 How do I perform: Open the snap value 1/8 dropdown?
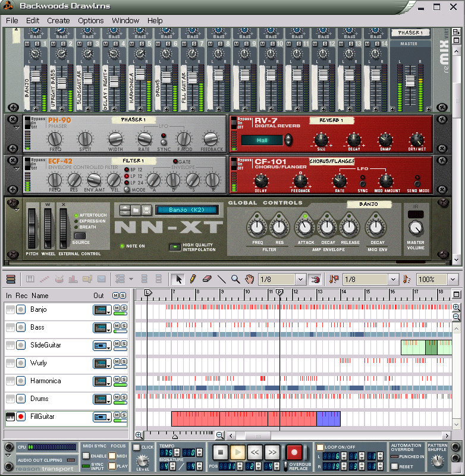pyautogui.click(x=300, y=279)
